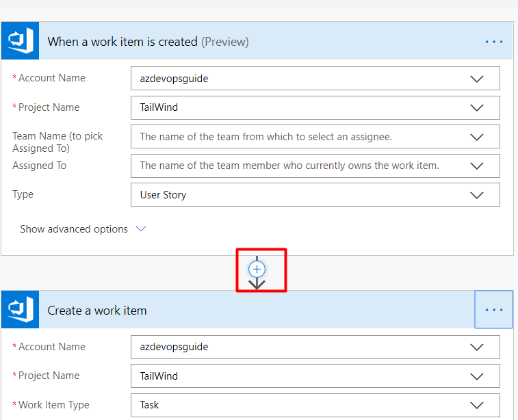Click the 'Type' field label
This screenshot has height=420, width=518.
click(23, 194)
